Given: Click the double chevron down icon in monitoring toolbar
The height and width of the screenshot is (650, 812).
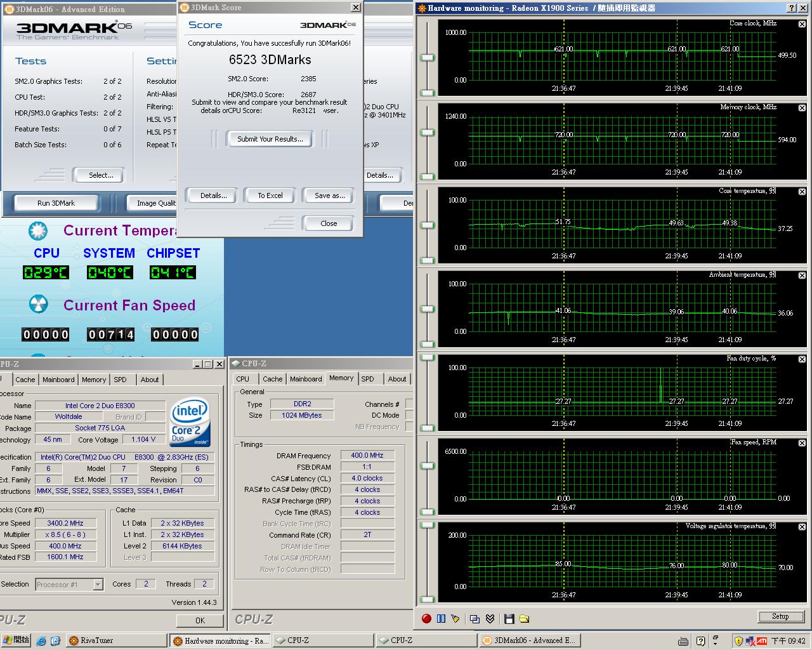Looking at the screenshot, I should [x=490, y=618].
